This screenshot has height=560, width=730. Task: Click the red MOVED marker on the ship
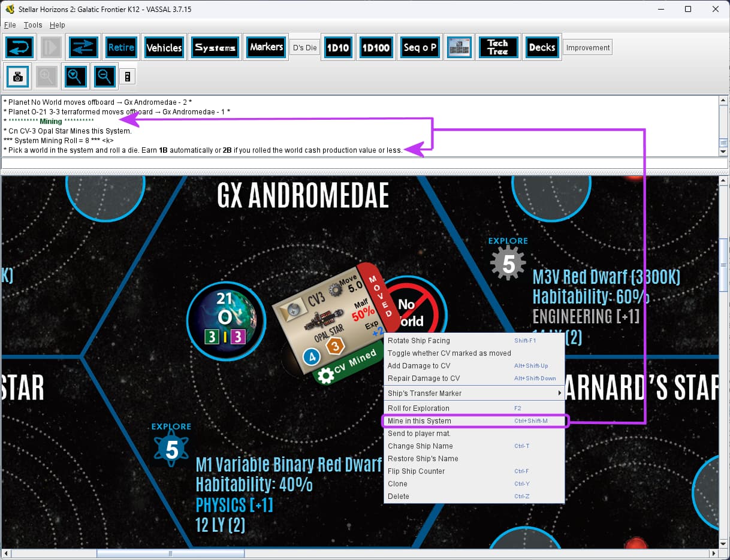(x=380, y=296)
